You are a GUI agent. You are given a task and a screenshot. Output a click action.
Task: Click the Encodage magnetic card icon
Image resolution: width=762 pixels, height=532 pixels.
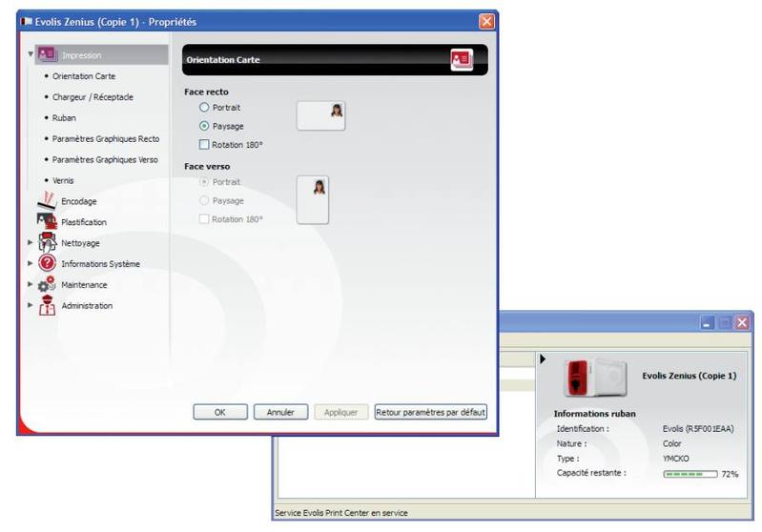coord(47,200)
